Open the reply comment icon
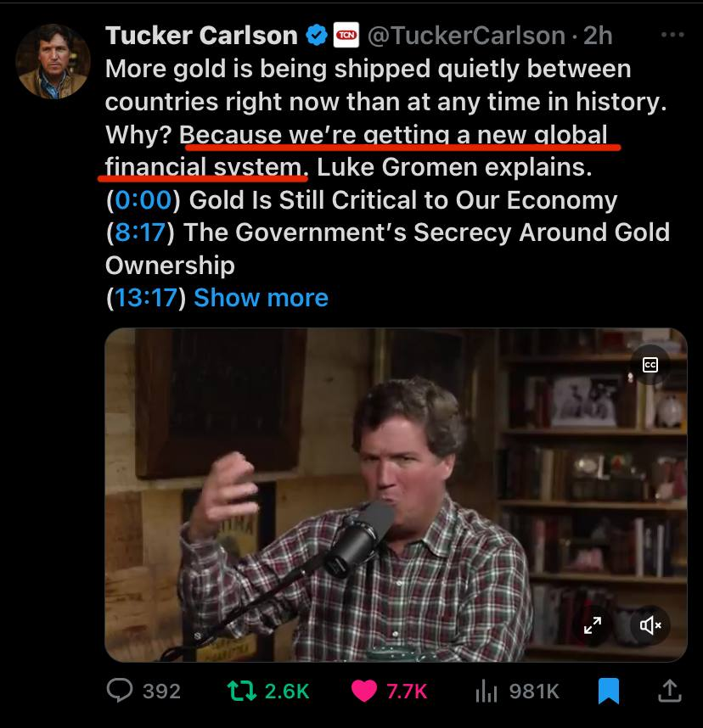 pos(120,691)
